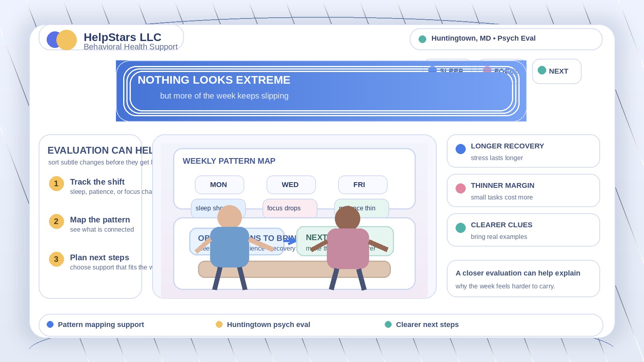Click the "focus drops" tag
Viewport: 644px width, 362px height.
point(290,208)
